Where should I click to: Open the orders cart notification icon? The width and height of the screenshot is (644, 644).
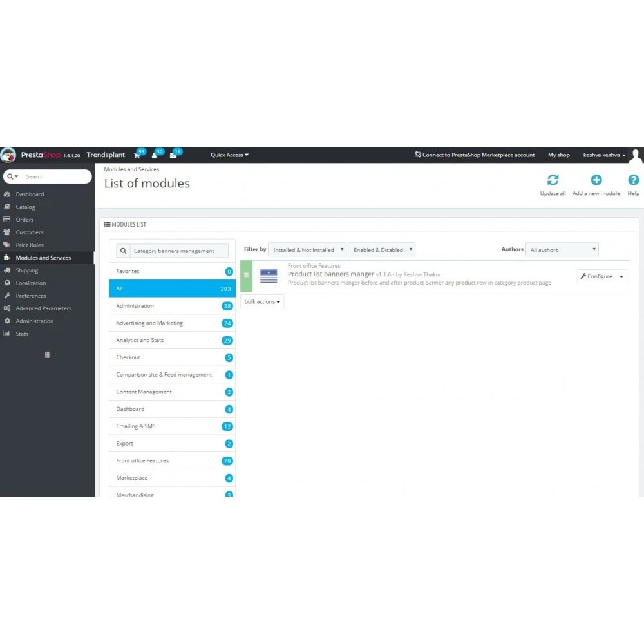tap(137, 155)
